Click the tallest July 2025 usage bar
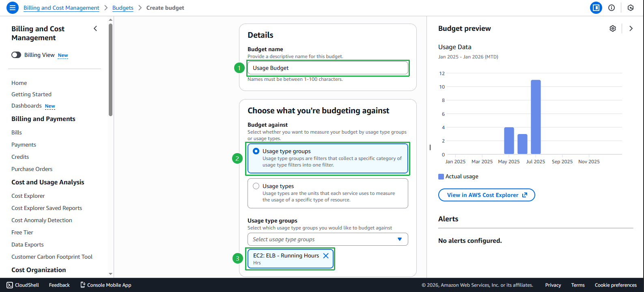Screen dimensions: 644x292 pos(536,117)
